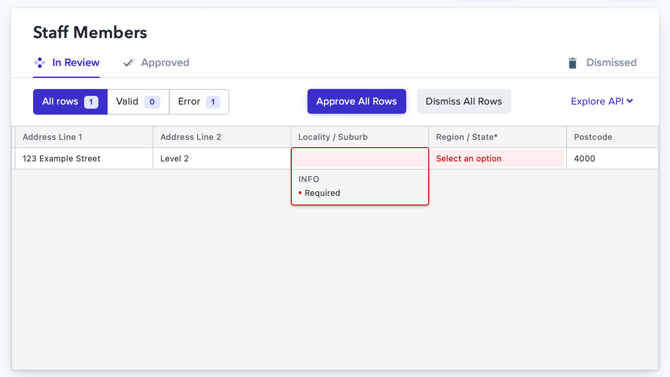The image size is (670, 377).
Task: Filter by All rows
Action: 70,102
